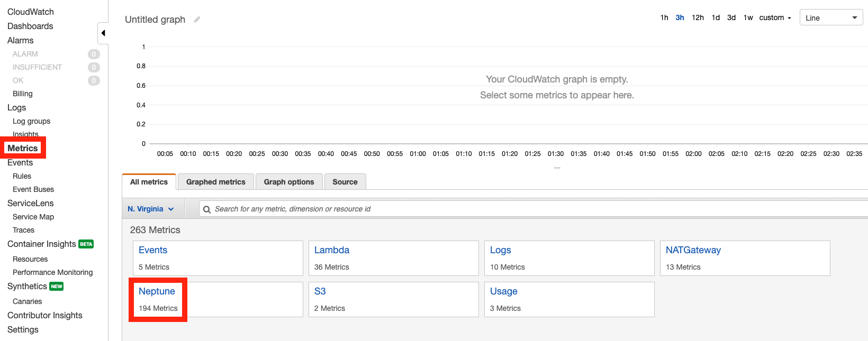868x341 pixels.
Task: Open Canaries under Synthetics
Action: (27, 301)
